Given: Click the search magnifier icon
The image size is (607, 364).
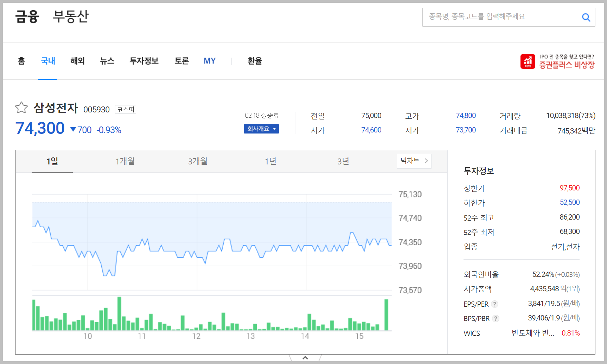Looking at the screenshot, I should pos(586,17).
